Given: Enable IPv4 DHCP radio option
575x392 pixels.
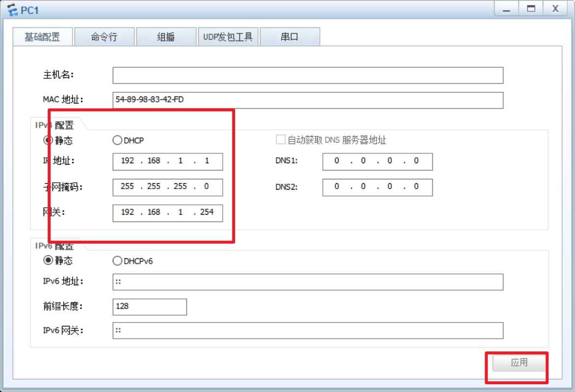Looking at the screenshot, I should pos(117,141).
